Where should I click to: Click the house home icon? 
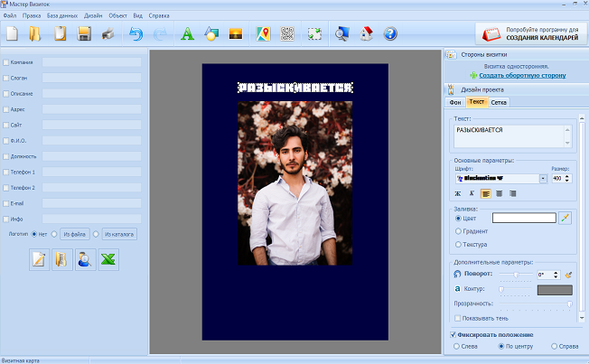coord(366,33)
